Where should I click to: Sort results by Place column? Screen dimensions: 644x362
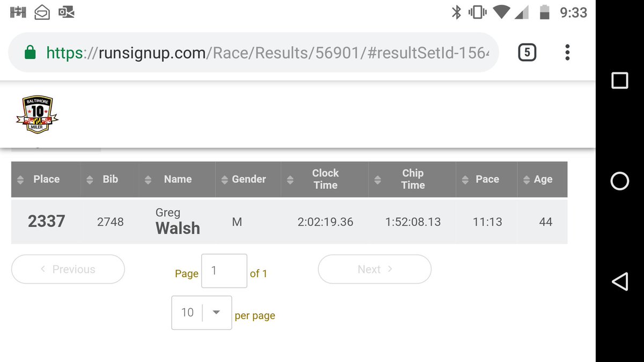[46, 180]
